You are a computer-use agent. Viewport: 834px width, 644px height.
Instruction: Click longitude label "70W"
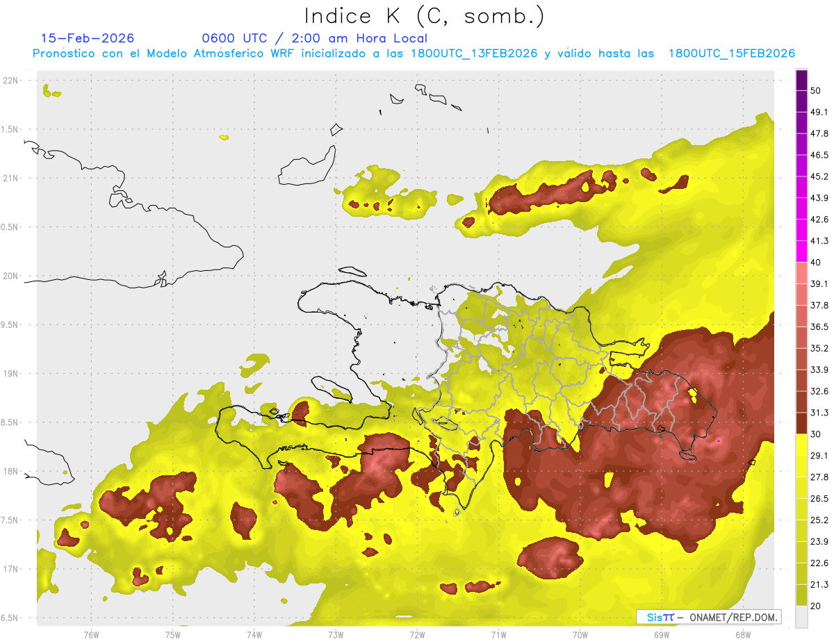tap(580, 634)
